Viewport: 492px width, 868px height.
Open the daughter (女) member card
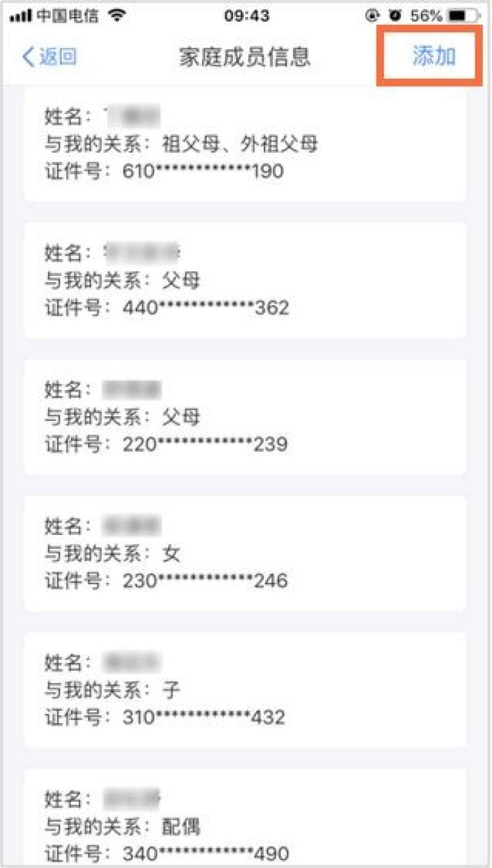(x=245, y=553)
